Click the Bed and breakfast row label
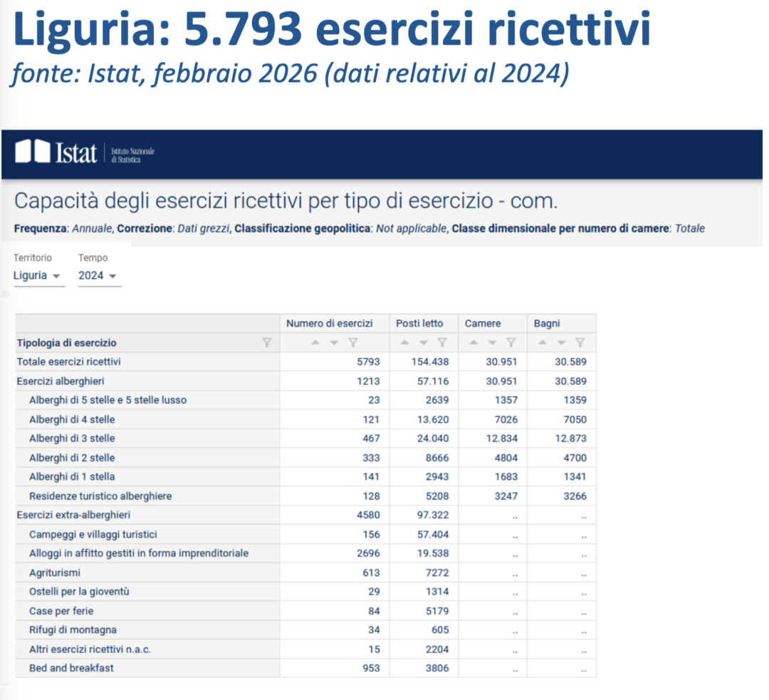 pos(71,668)
